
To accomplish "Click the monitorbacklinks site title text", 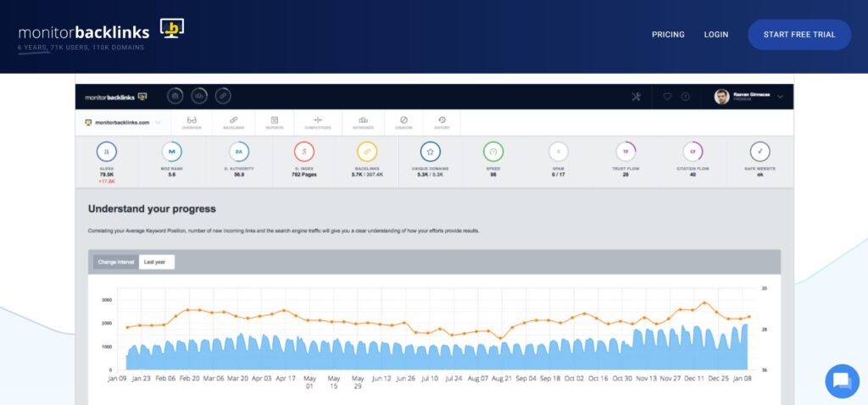I will click(x=84, y=33).
